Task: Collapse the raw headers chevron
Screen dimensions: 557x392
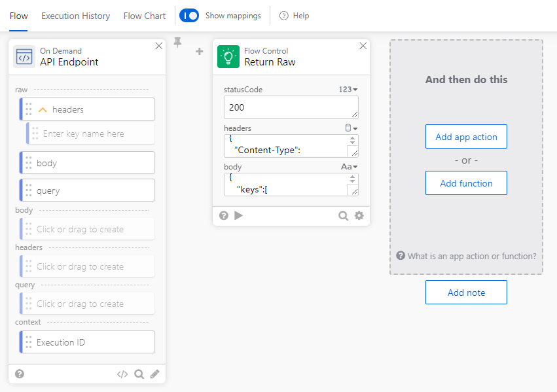Action: point(43,110)
